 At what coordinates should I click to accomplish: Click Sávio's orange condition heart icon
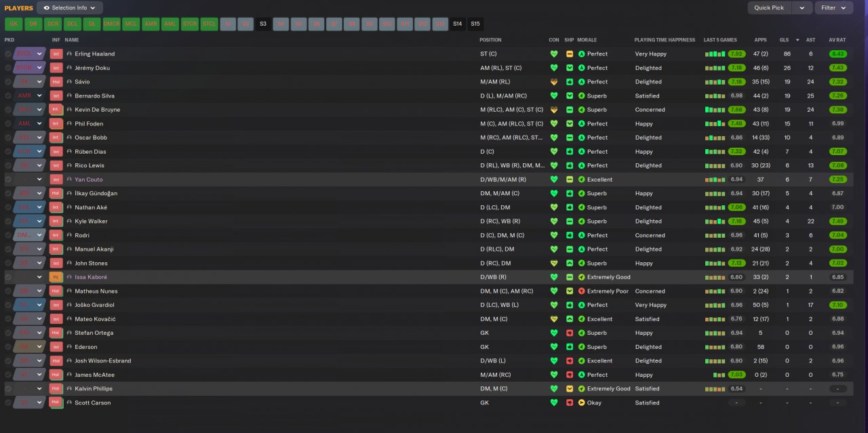(x=554, y=82)
